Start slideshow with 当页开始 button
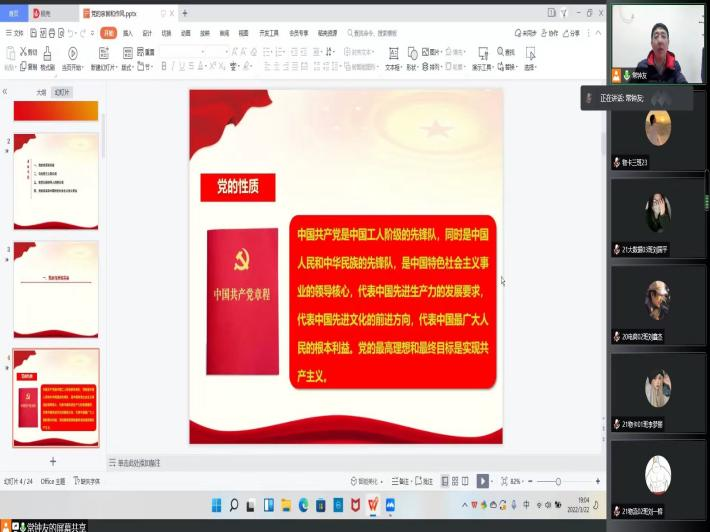The image size is (710, 532). click(72, 57)
